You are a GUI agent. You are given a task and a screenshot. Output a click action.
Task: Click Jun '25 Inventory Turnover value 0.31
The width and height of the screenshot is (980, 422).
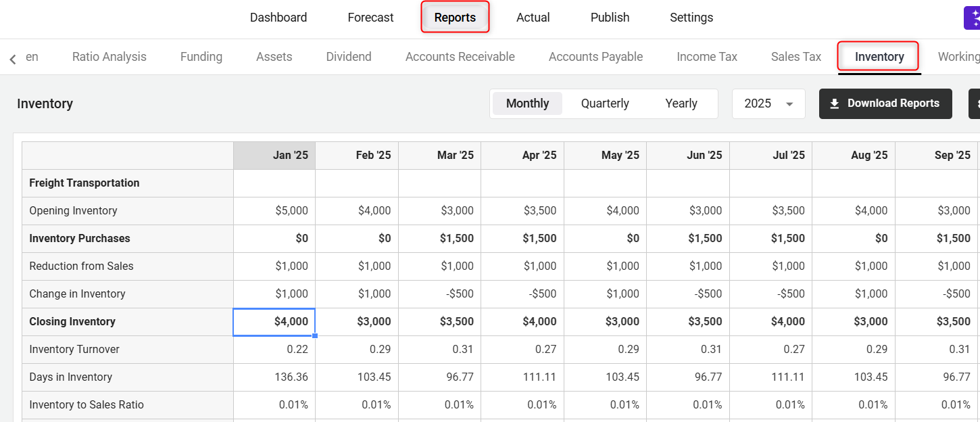(x=688, y=350)
